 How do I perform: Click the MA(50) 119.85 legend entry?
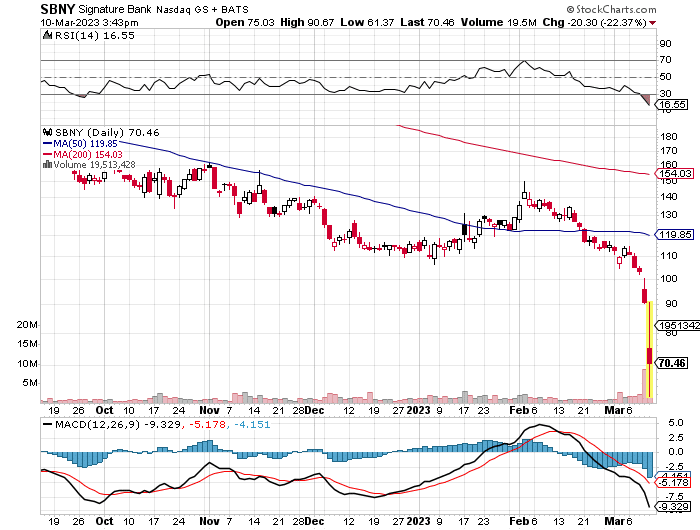click(x=80, y=144)
